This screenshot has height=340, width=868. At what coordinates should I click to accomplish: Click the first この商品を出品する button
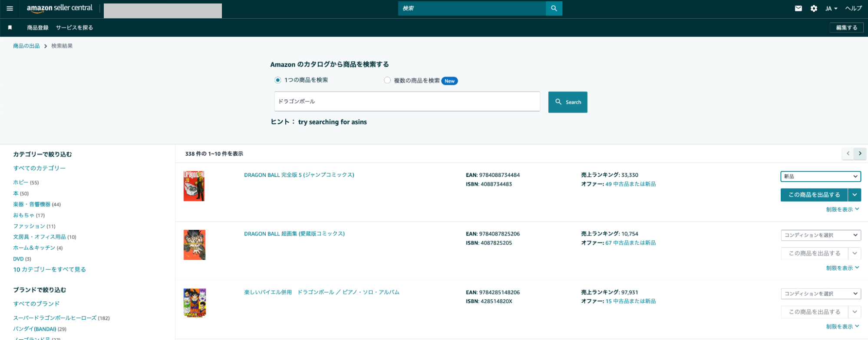point(814,195)
